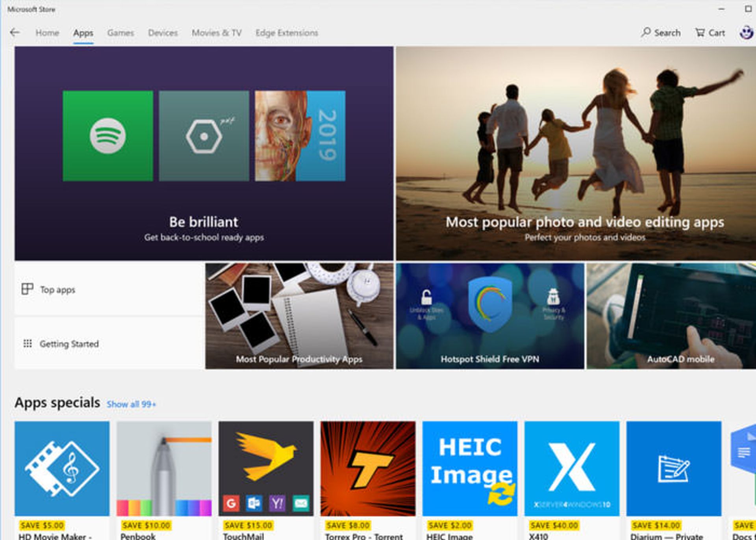
Task: Open the Home tab
Action: click(47, 33)
